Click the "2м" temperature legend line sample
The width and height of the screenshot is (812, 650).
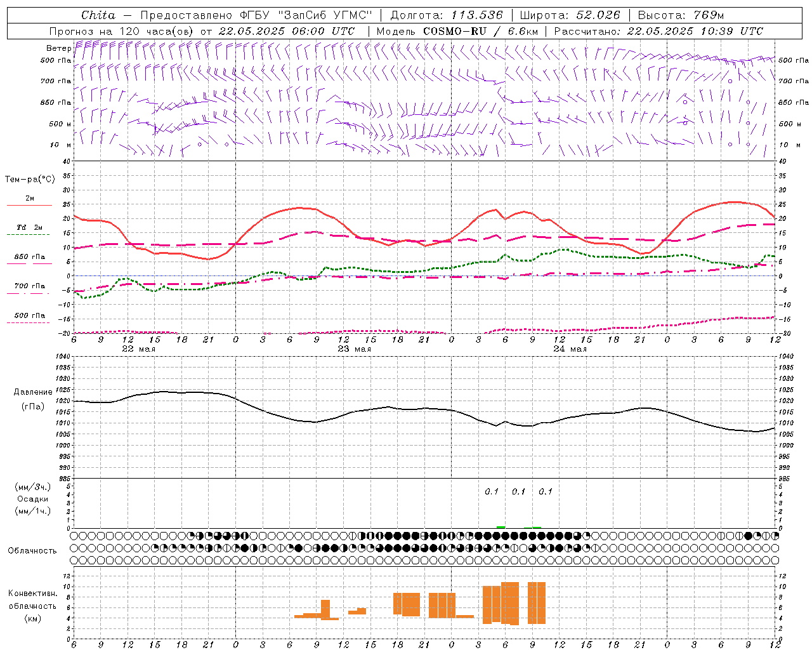click(29, 205)
